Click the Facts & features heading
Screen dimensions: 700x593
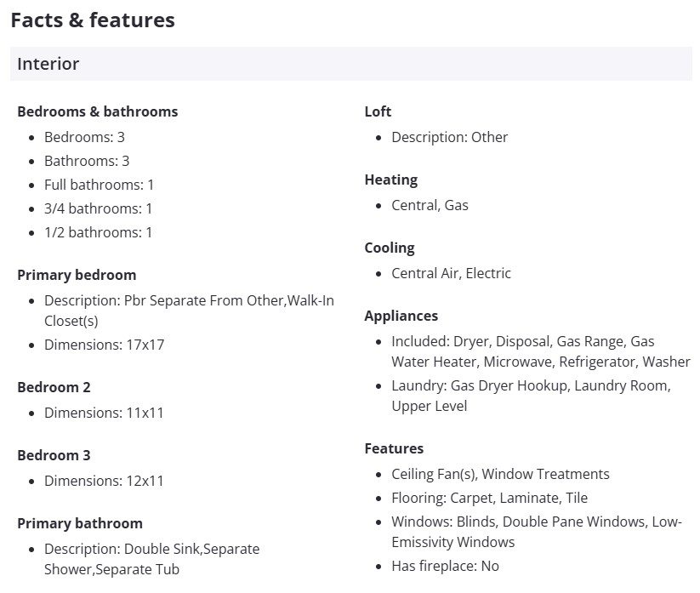pyautogui.click(x=93, y=20)
